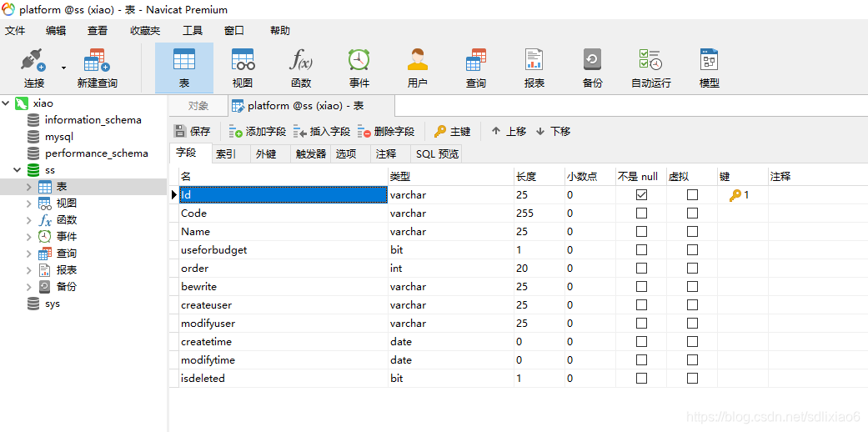Viewport: 868px width, 432px height.
Task: Open the Model (模型) toolbar icon
Action: coord(709,60)
